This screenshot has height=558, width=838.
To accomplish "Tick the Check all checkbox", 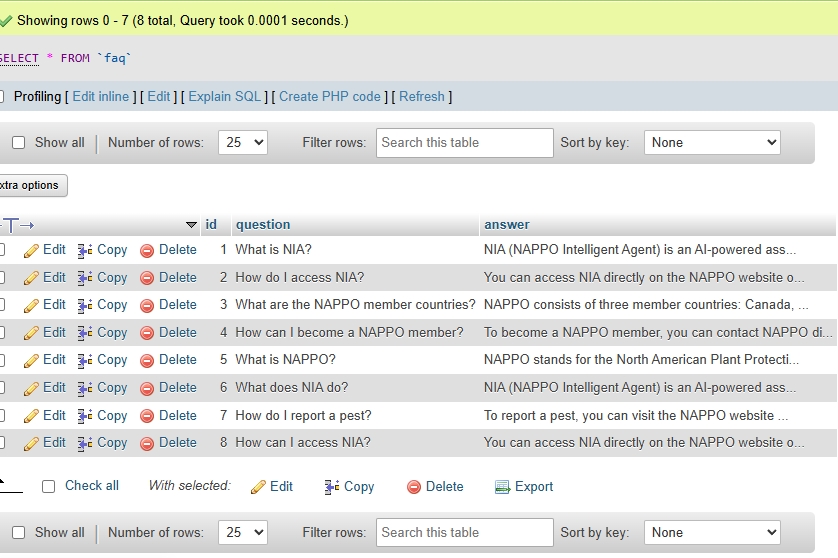I will pyautogui.click(x=49, y=486).
